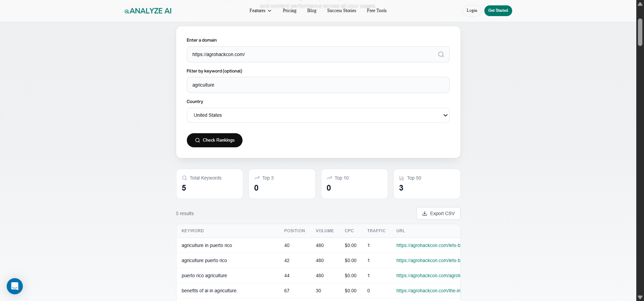Click the Total Keywords search icon
644x301 pixels.
tap(184, 178)
